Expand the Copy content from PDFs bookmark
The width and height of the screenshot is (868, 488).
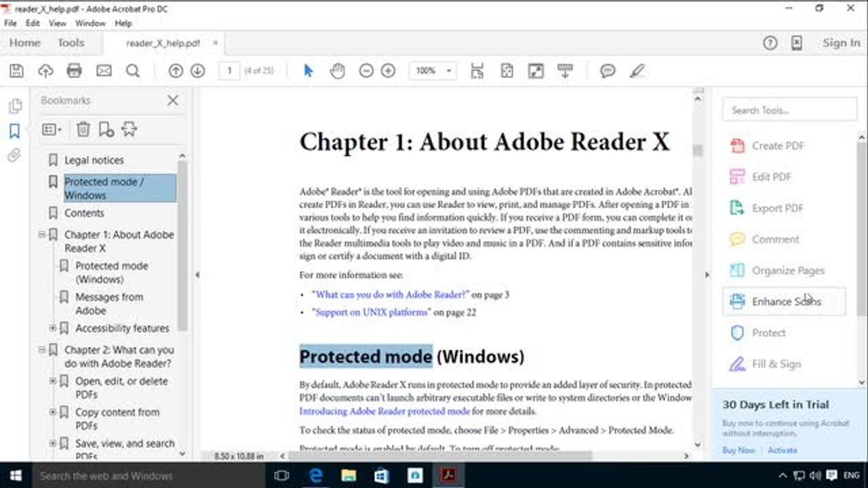click(53, 412)
